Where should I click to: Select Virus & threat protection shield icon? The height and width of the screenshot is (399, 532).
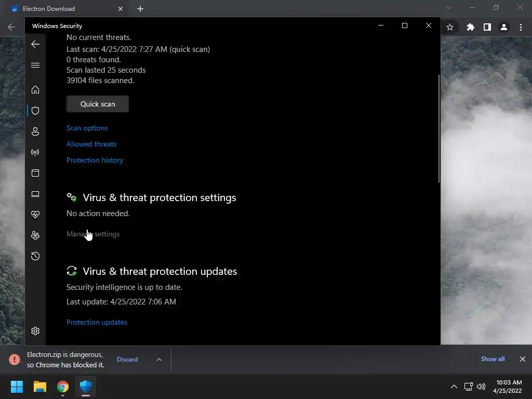(35, 111)
